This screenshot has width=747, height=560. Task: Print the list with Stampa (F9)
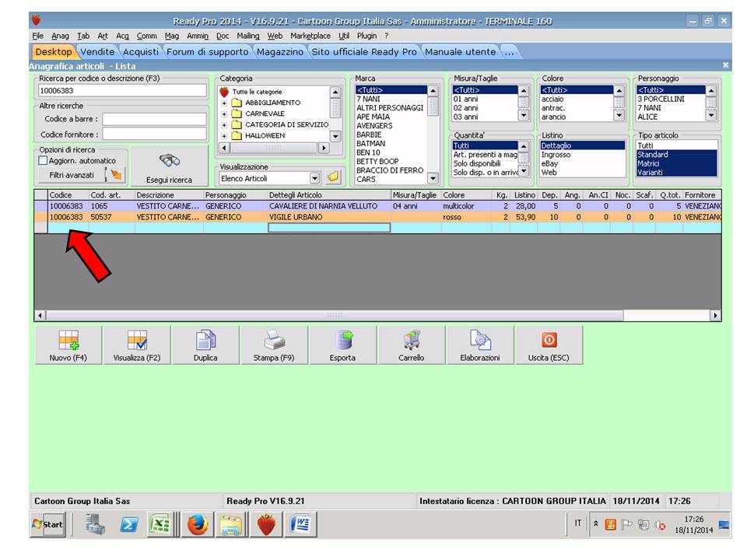point(274,345)
